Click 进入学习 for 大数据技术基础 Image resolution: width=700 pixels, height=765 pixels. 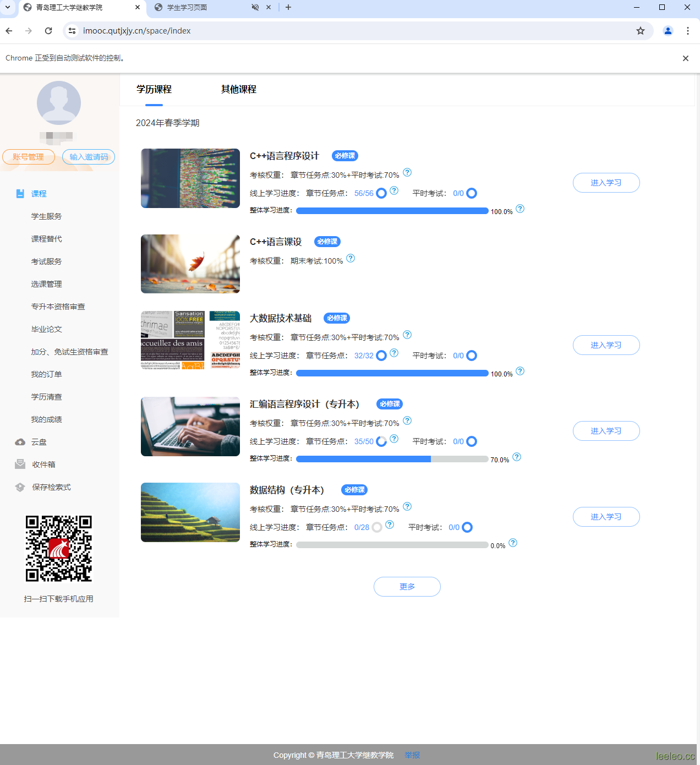click(606, 345)
